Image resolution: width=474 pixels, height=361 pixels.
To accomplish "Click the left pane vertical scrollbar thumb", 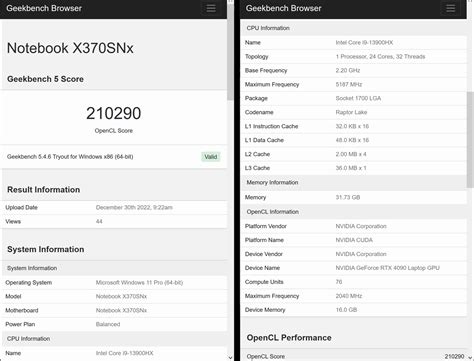I will tap(230, 52).
